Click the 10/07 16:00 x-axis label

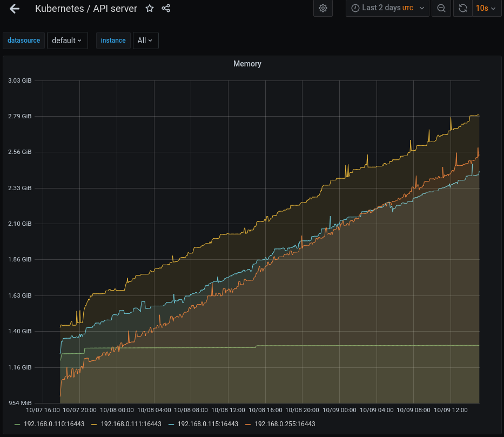(43, 411)
